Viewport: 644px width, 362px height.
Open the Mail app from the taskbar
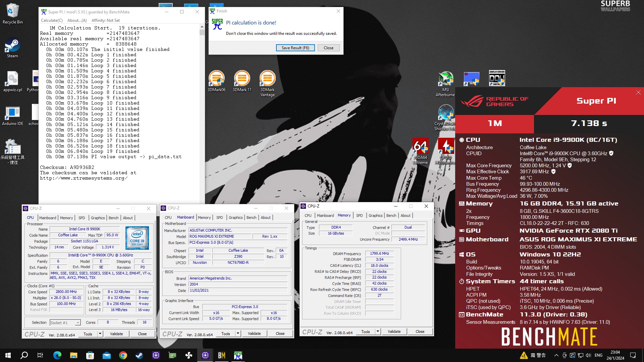pyautogui.click(x=106, y=355)
